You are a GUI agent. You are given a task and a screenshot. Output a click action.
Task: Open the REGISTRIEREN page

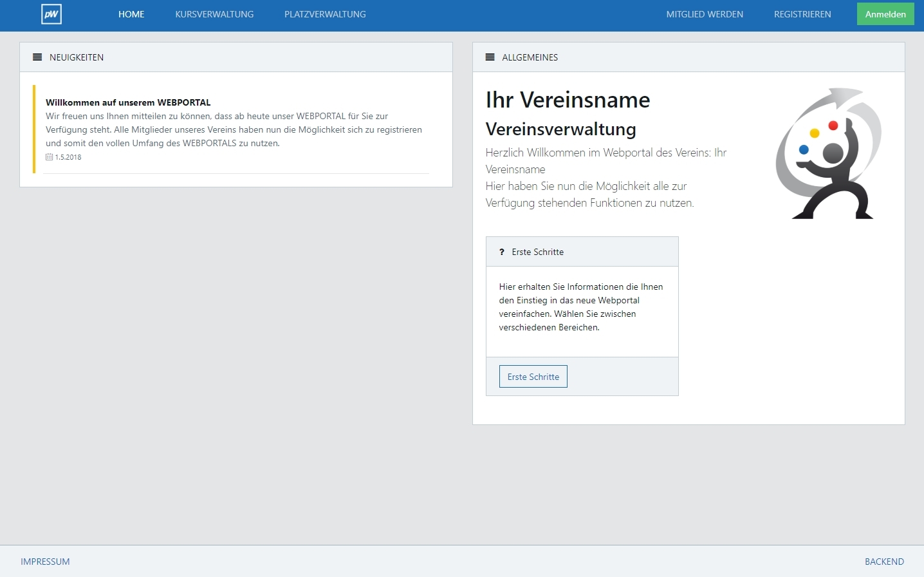tap(802, 14)
